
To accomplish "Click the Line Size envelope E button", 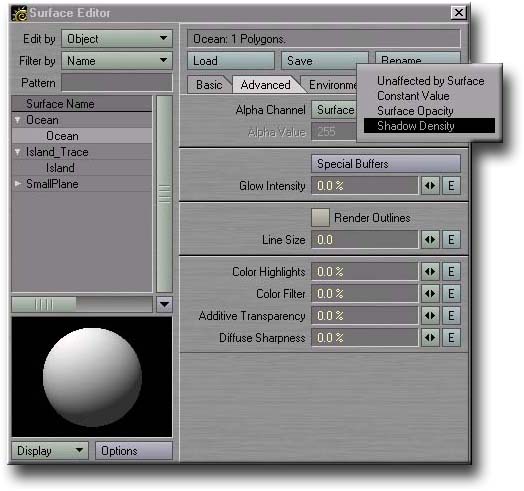I will [x=451, y=240].
